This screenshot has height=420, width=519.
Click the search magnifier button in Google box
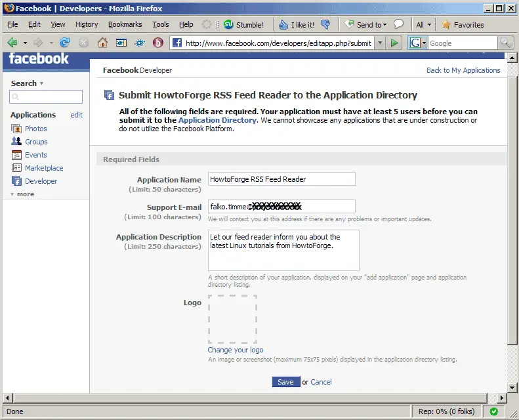(x=505, y=43)
